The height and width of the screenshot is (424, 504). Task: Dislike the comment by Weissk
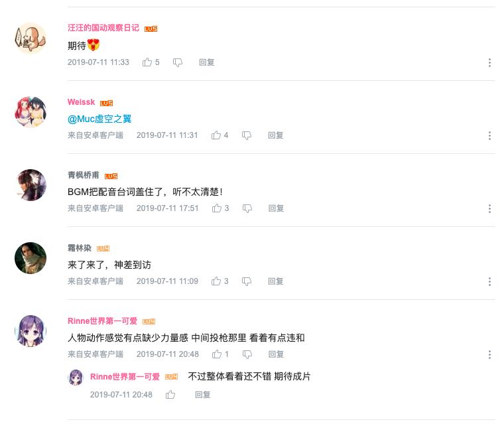click(247, 135)
